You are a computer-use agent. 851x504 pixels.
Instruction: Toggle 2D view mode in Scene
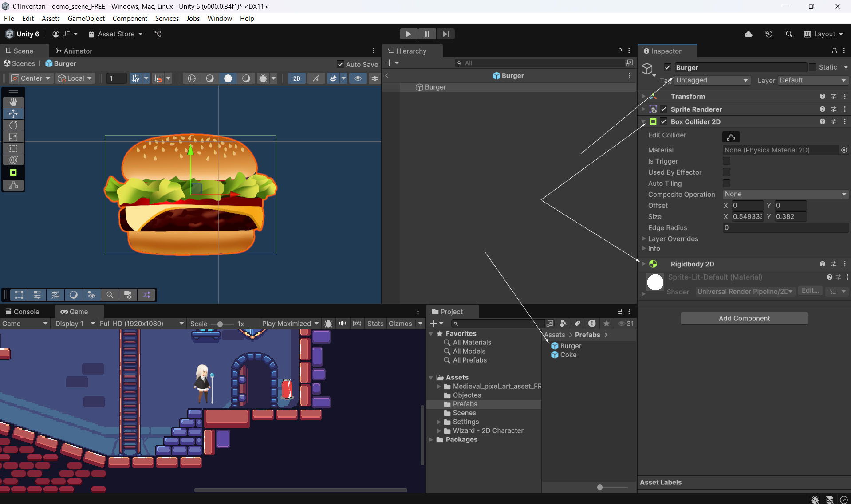click(296, 78)
